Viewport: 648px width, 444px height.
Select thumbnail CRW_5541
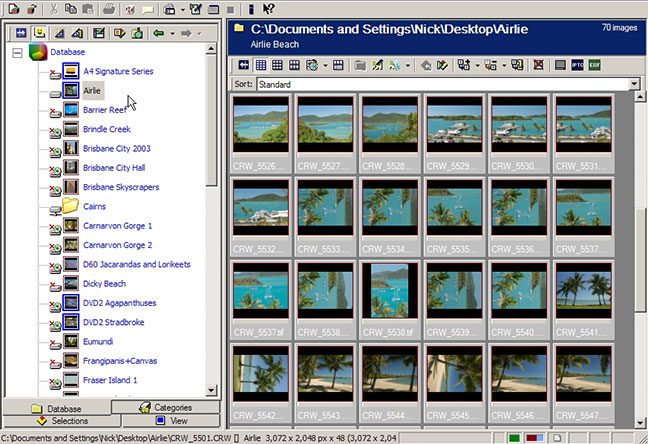(584, 300)
